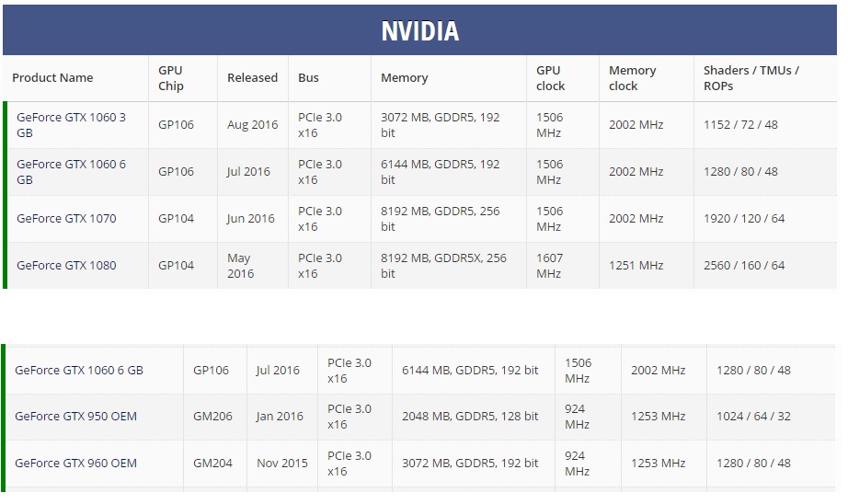Image resolution: width=848 pixels, height=504 pixels.
Task: Click 924 MHz in the GTX 950 OEM row
Action: click(577, 417)
